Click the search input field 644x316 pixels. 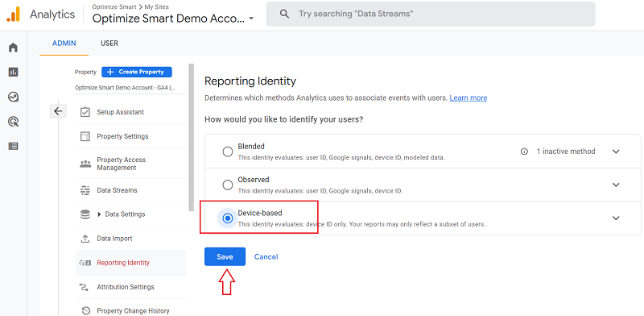click(x=431, y=14)
